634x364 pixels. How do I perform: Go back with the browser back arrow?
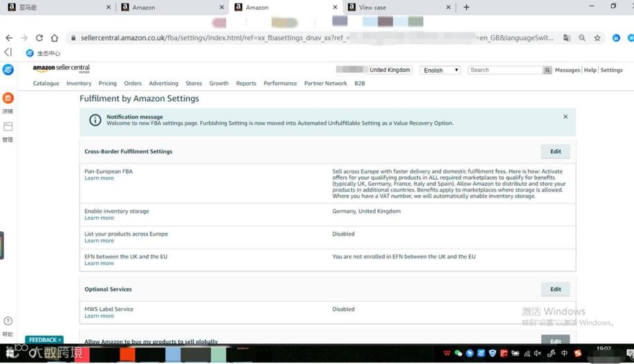click(9, 37)
